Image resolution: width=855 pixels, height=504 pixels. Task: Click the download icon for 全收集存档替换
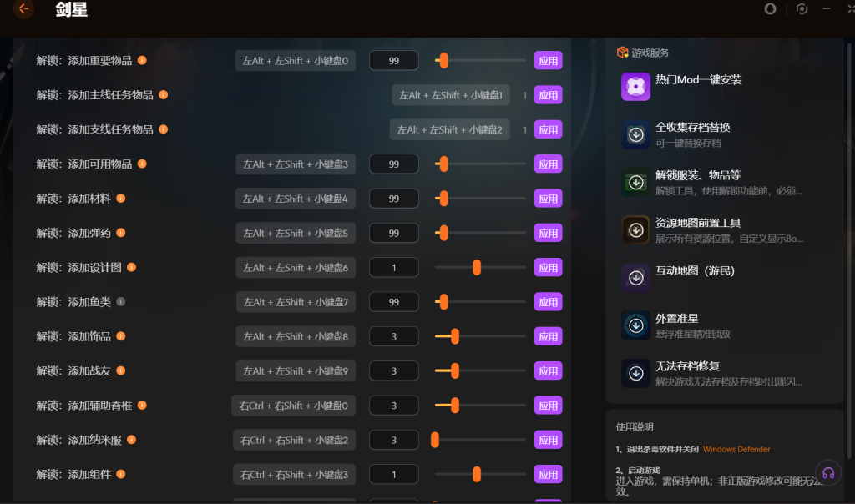coord(635,134)
